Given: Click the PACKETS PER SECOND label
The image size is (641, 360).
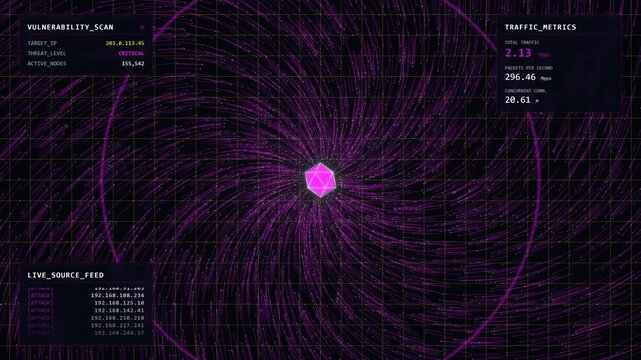Looking at the screenshot, I should click(x=529, y=68).
